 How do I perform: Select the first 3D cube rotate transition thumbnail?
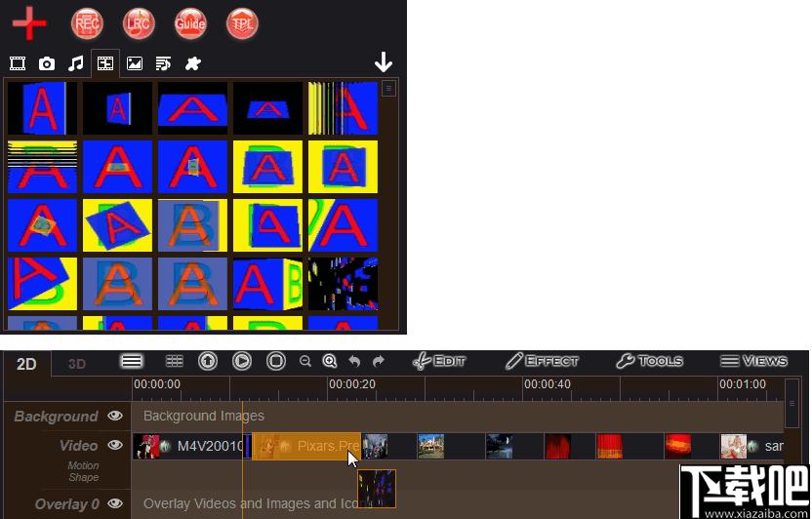coord(43,108)
